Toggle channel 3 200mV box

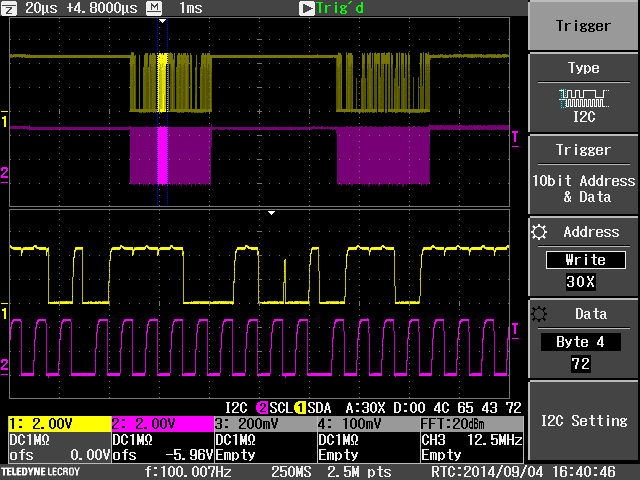[264, 423]
